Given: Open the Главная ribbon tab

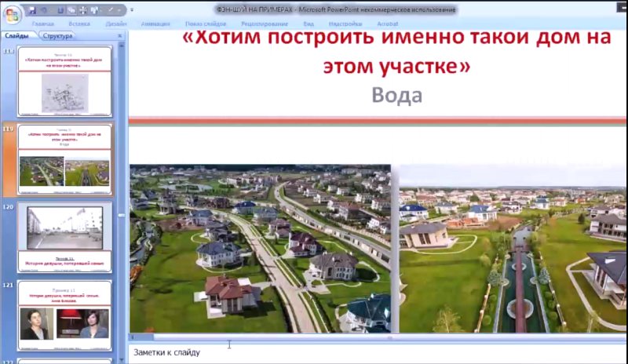Looking at the screenshot, I should pos(43,24).
